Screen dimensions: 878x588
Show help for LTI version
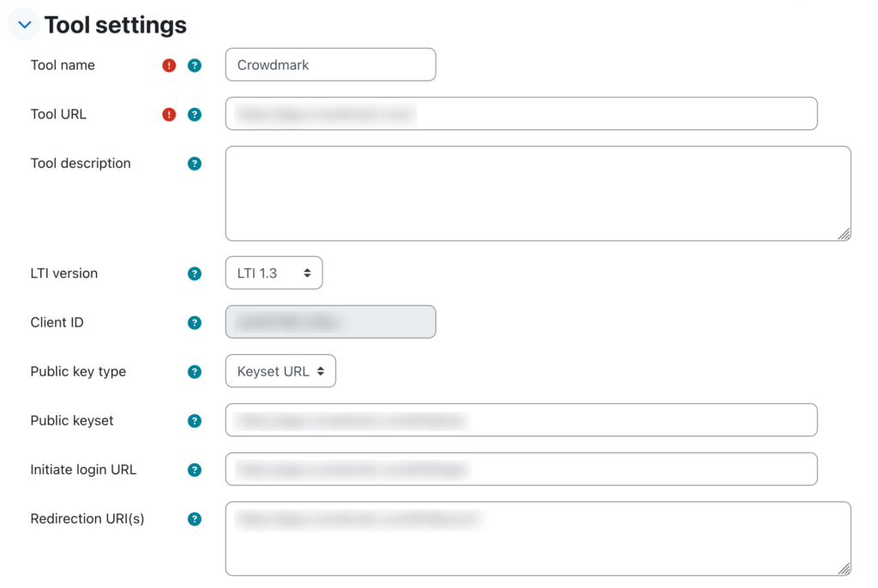click(x=195, y=274)
